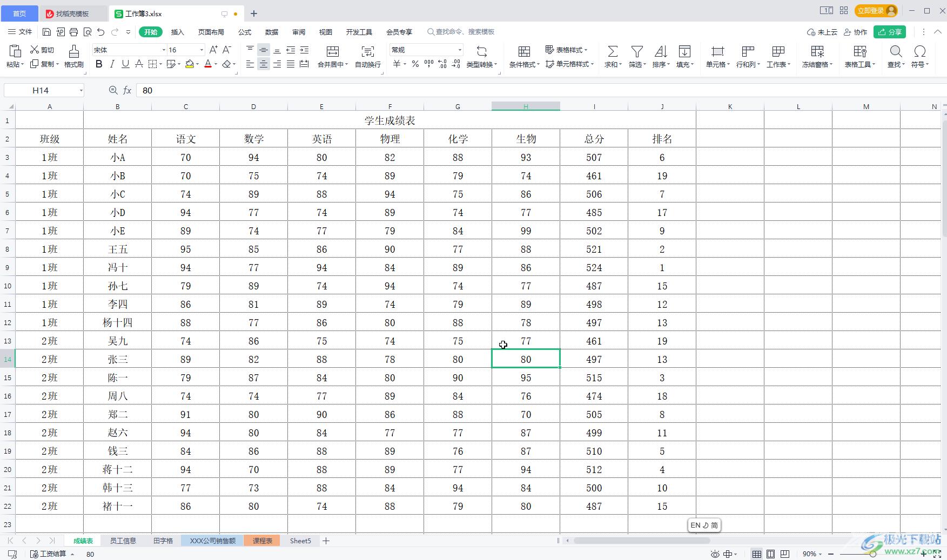Click the Filter (筛选) funnel icon
This screenshot has height=560, width=947.
click(x=637, y=51)
